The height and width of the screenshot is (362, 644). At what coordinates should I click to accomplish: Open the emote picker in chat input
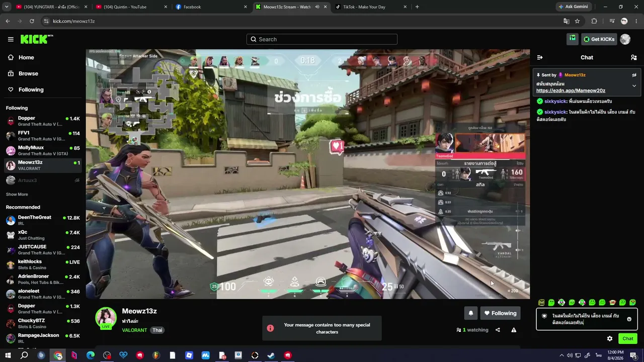pyautogui.click(x=629, y=319)
